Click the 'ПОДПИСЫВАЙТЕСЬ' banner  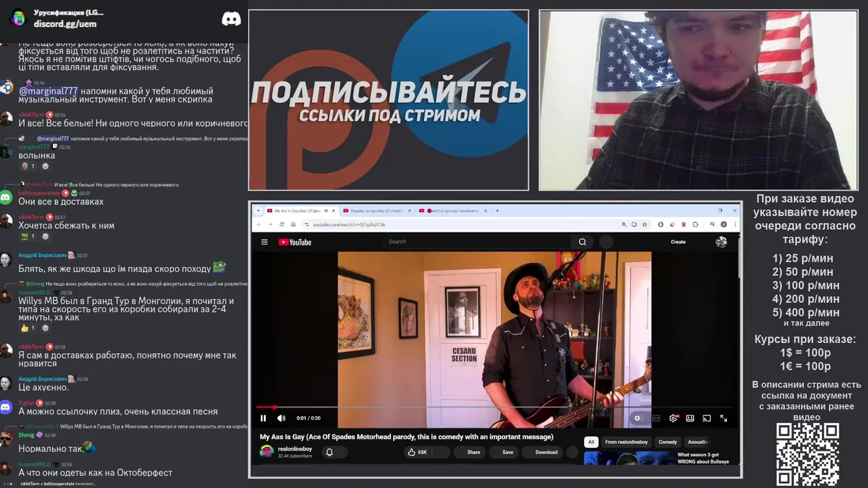pyautogui.click(x=389, y=93)
